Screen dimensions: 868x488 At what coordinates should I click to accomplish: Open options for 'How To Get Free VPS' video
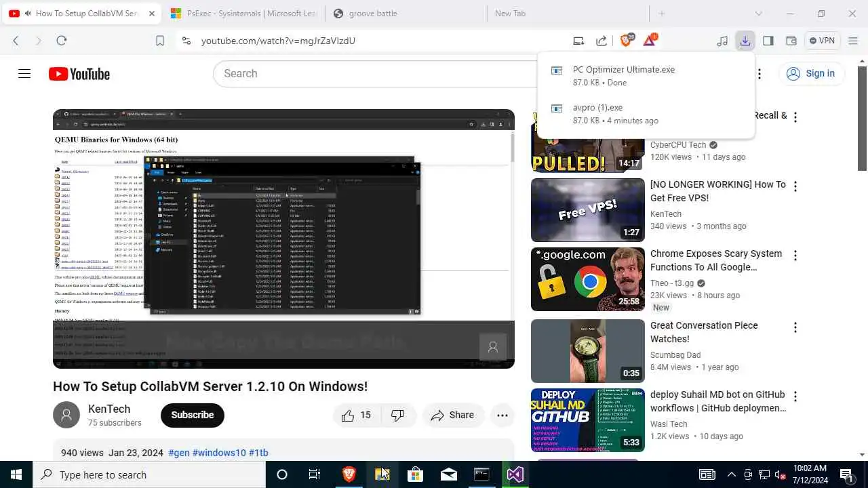coord(795,186)
